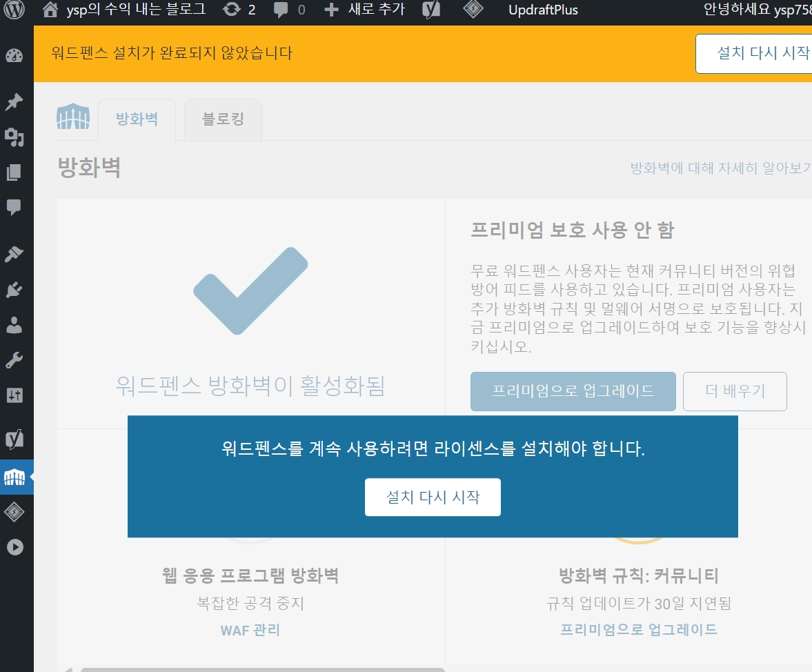
Task: Open Appearance brush icon in sidebar
Action: pyautogui.click(x=14, y=254)
